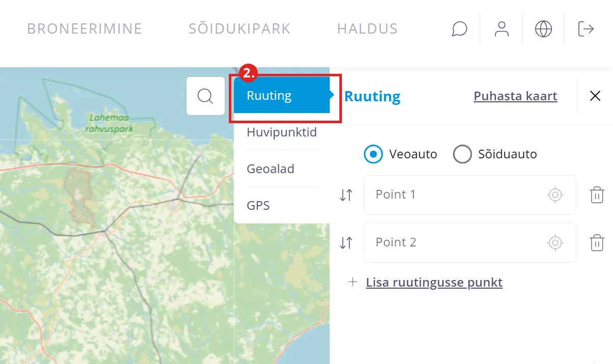This screenshot has width=613, height=364.
Task: Open the Huvipunktid menu item
Action: (282, 132)
